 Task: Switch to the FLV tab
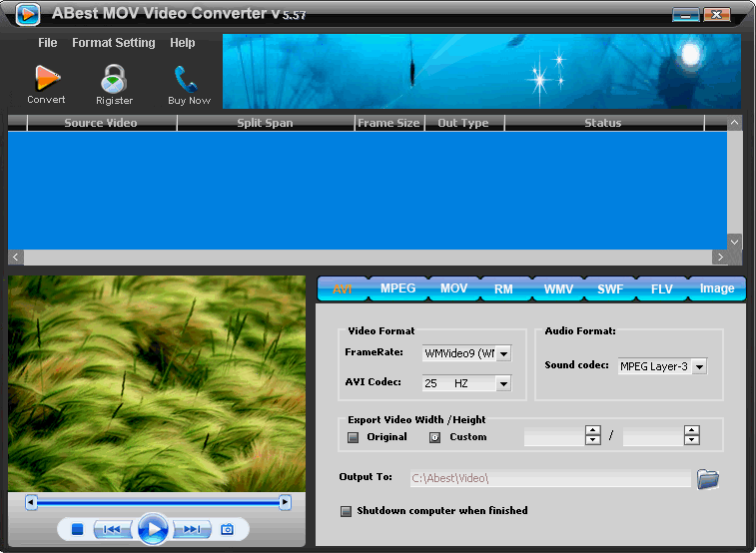661,289
